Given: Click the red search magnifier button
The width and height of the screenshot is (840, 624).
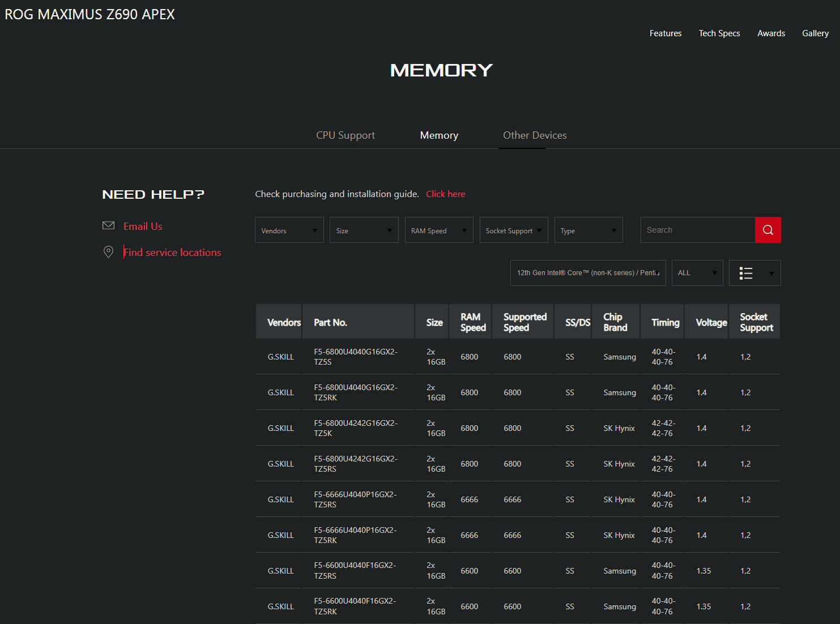Looking at the screenshot, I should (x=767, y=230).
